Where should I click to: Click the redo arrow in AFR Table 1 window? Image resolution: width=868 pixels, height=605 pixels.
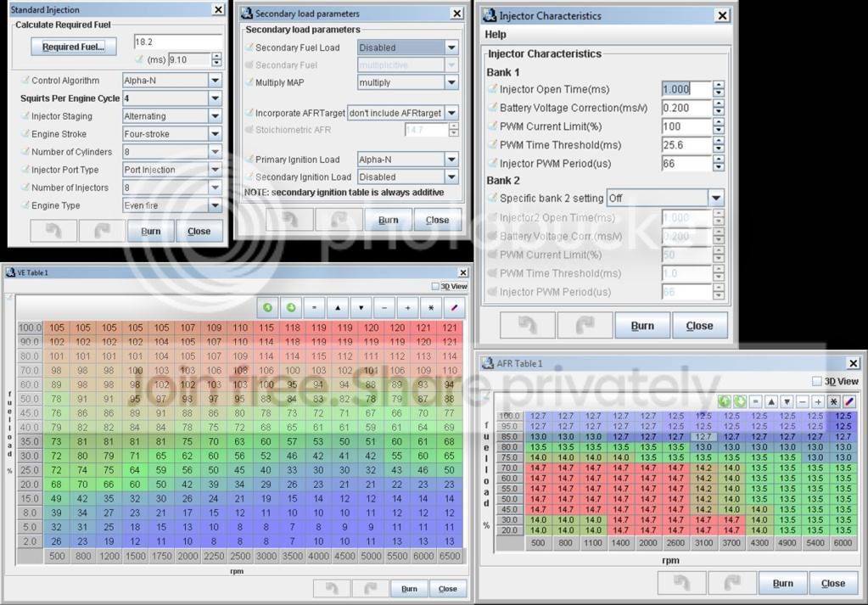732,583
